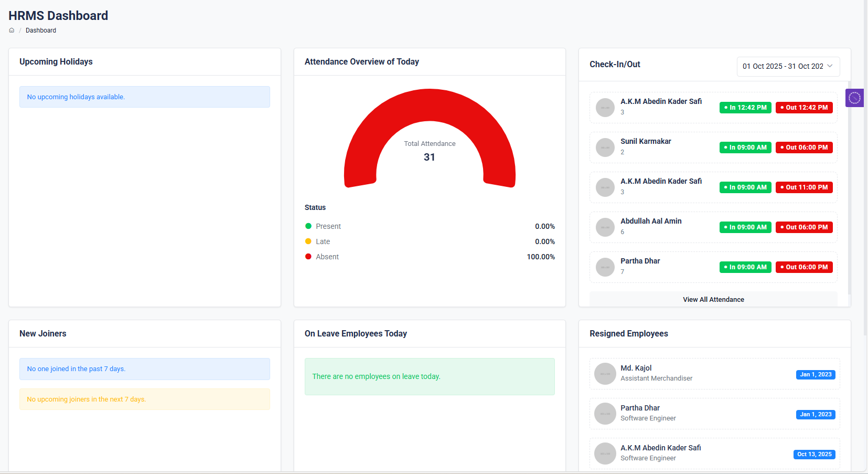Viewport: 868px width, 474px height.
Task: Click Abdullah Aal Amin's avatar image
Action: tap(605, 227)
